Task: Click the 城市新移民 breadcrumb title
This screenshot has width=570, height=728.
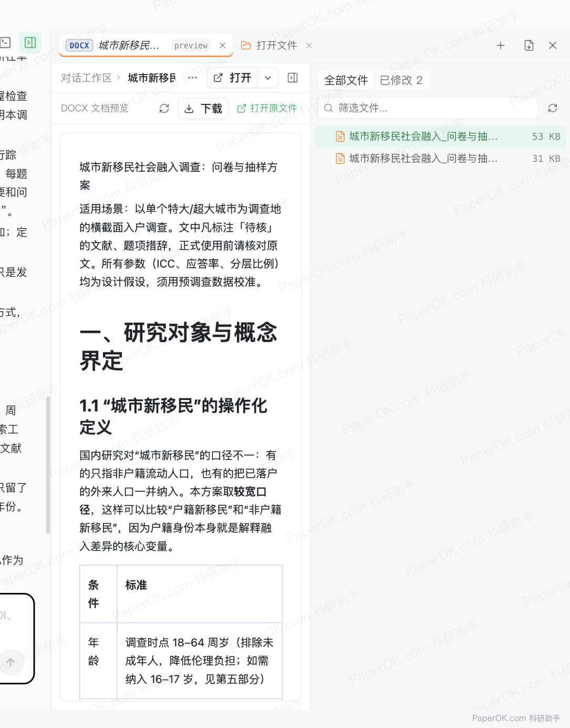Action: (152, 78)
